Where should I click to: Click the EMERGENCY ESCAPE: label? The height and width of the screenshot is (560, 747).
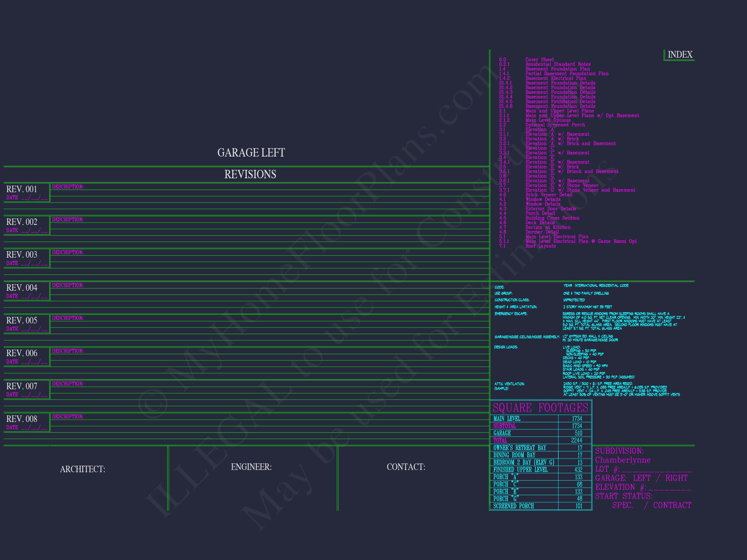[511, 314]
